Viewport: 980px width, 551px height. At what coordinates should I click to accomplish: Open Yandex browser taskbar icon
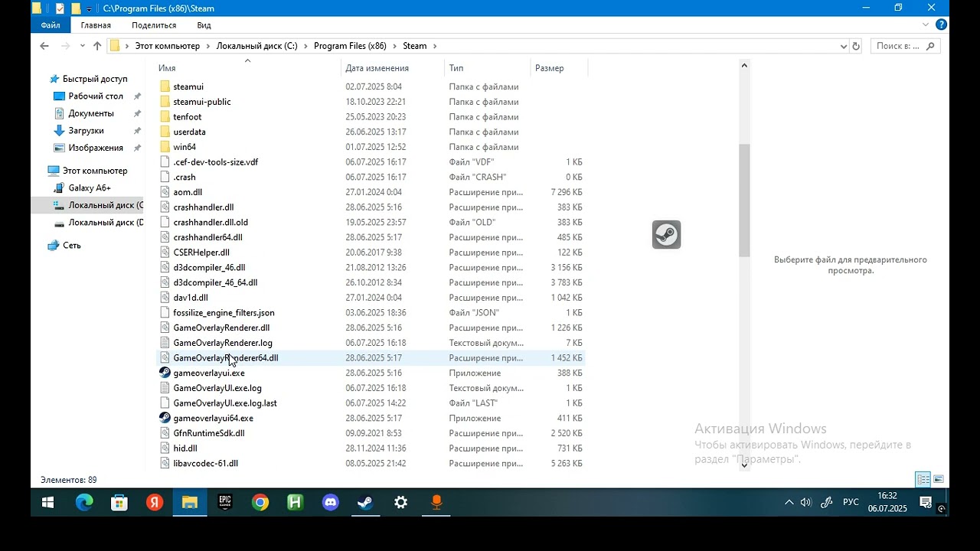[155, 503]
